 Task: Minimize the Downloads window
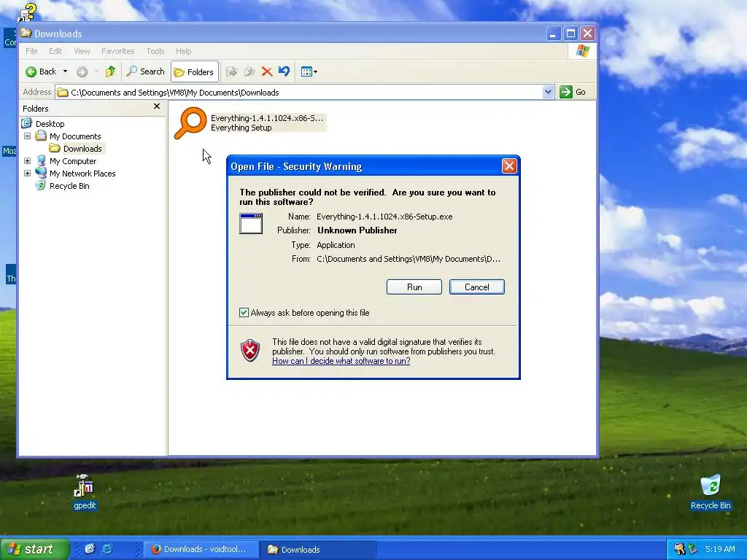pos(553,34)
